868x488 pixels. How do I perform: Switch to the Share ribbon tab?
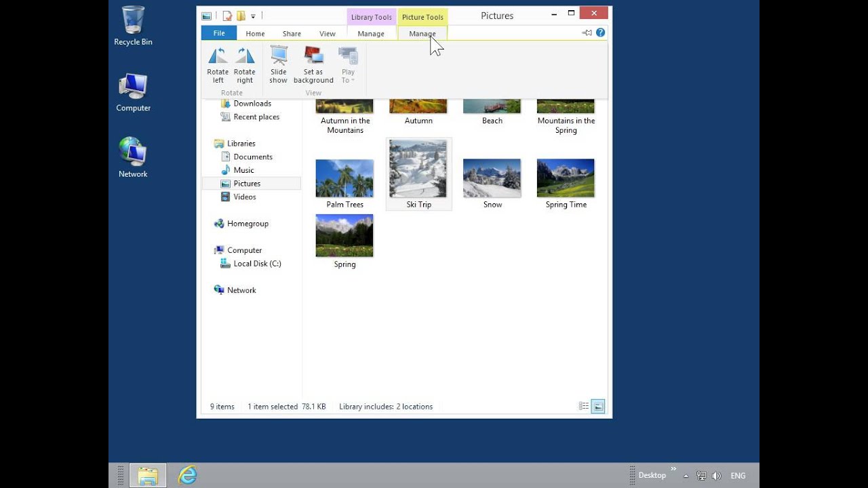coord(292,33)
